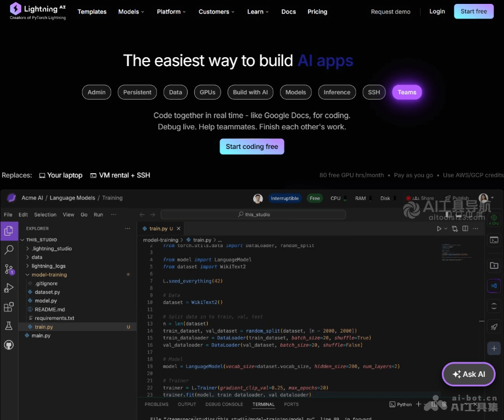Click the RAM usage meter
The image size is (504, 420).
pos(363,198)
